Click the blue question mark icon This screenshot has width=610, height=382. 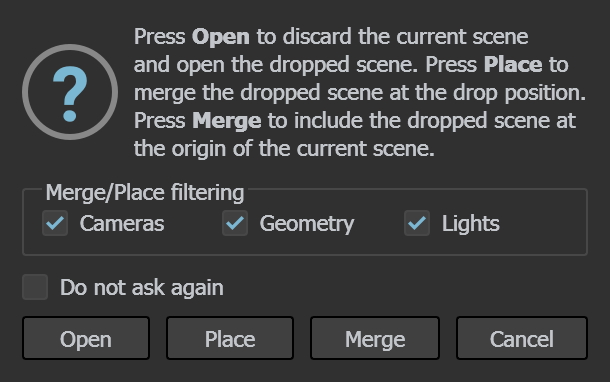pos(70,92)
